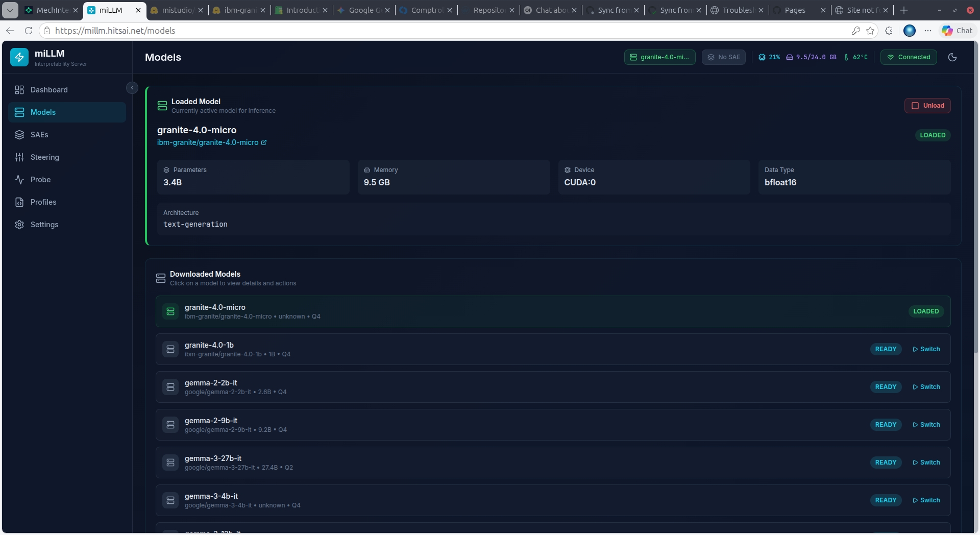The image size is (980, 535).
Task: Click Switch for the gemma-3-27b-it model
Action: [x=926, y=463]
